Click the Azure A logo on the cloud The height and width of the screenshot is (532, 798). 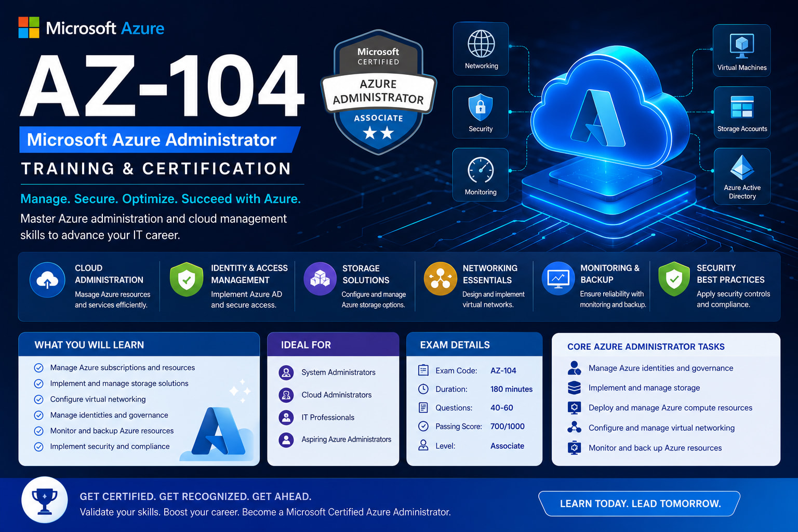pos(598,117)
